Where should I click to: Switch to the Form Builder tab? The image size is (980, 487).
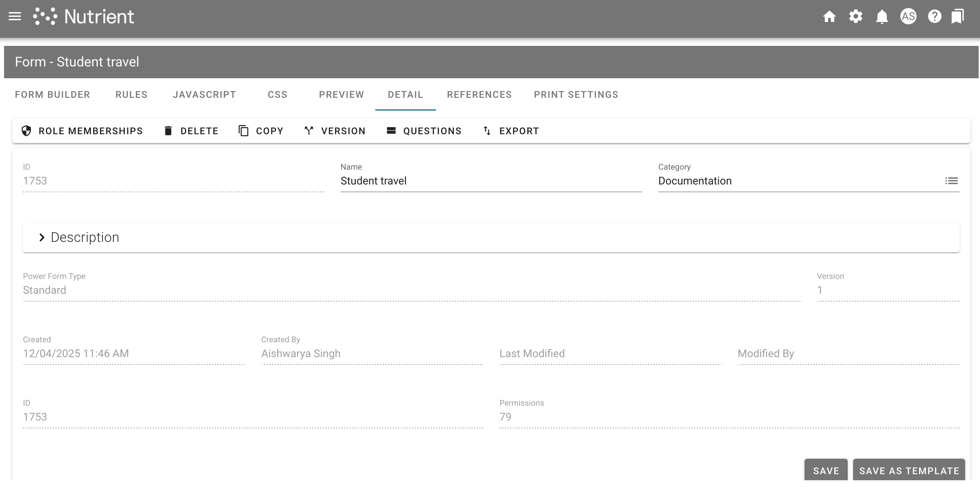click(52, 95)
